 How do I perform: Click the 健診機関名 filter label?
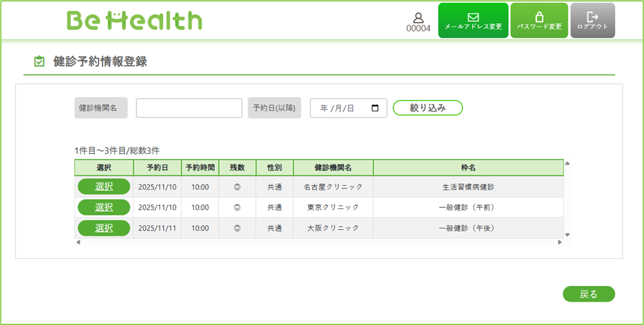[x=101, y=108]
